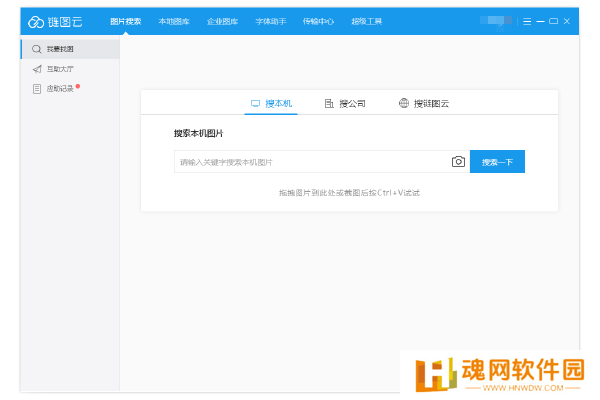Click the camera image-search icon
This screenshot has height=400, width=600.
coord(458,162)
